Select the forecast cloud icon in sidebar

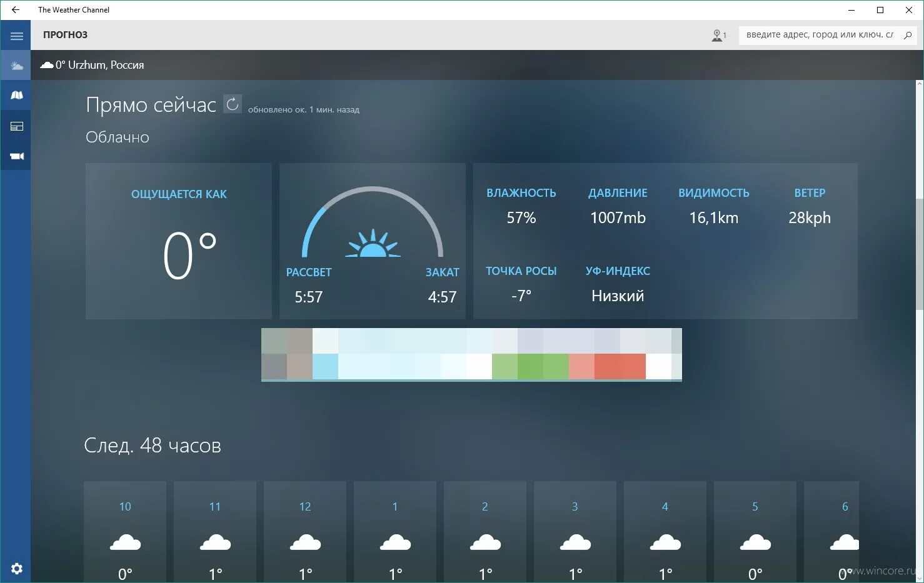click(16, 66)
